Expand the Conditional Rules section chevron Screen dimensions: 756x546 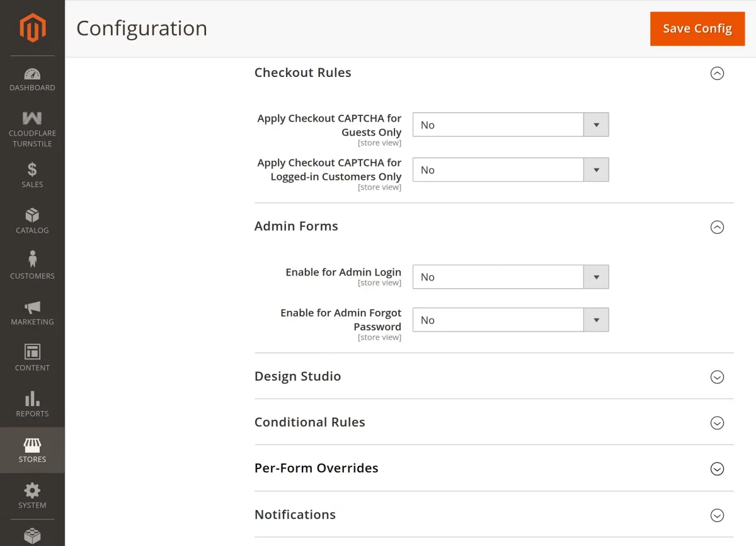(717, 423)
